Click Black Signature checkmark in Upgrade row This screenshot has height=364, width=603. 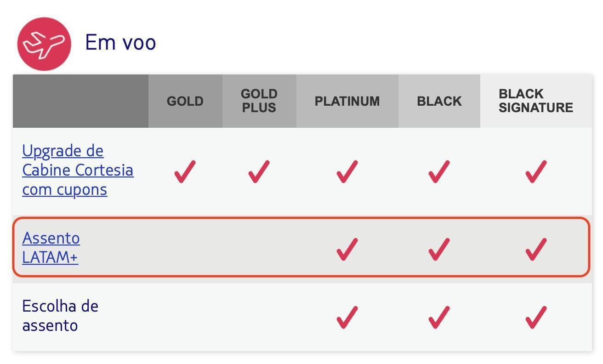pyautogui.click(x=536, y=171)
